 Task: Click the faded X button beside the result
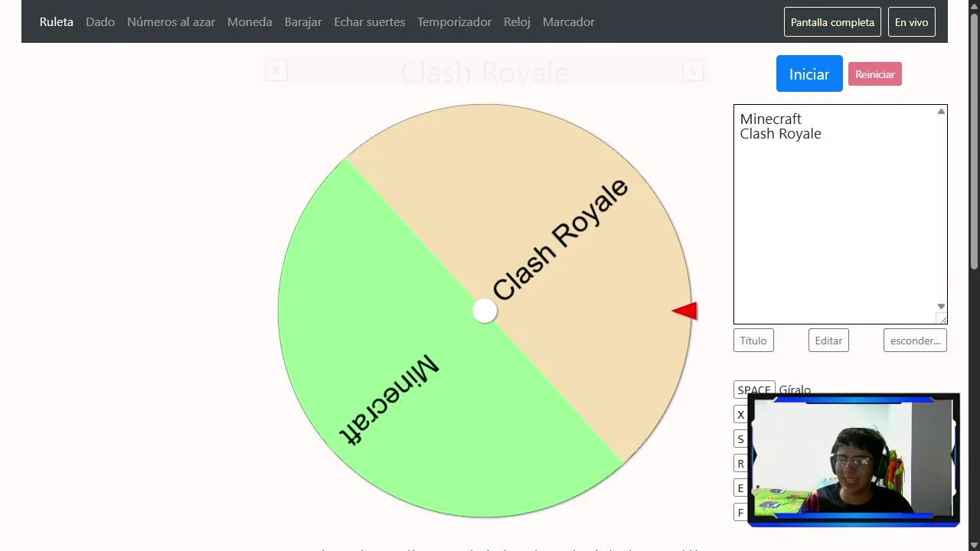(276, 71)
